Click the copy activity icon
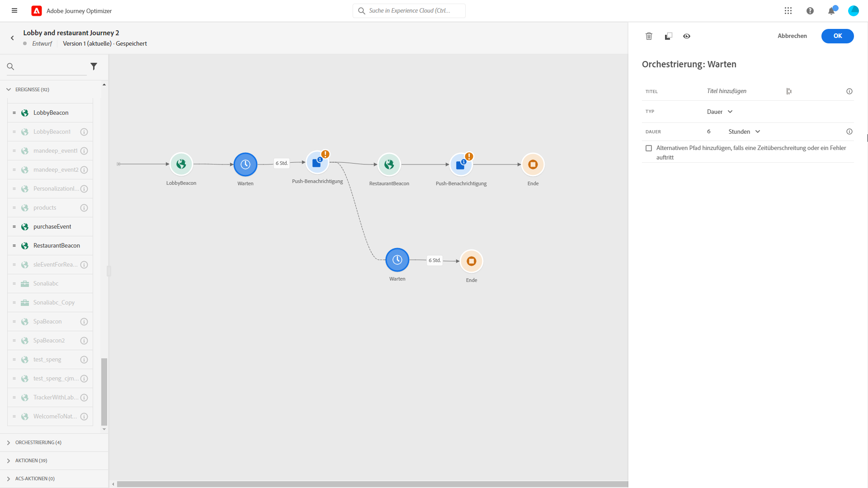Image resolution: width=868 pixels, height=488 pixels. pyautogui.click(x=668, y=36)
